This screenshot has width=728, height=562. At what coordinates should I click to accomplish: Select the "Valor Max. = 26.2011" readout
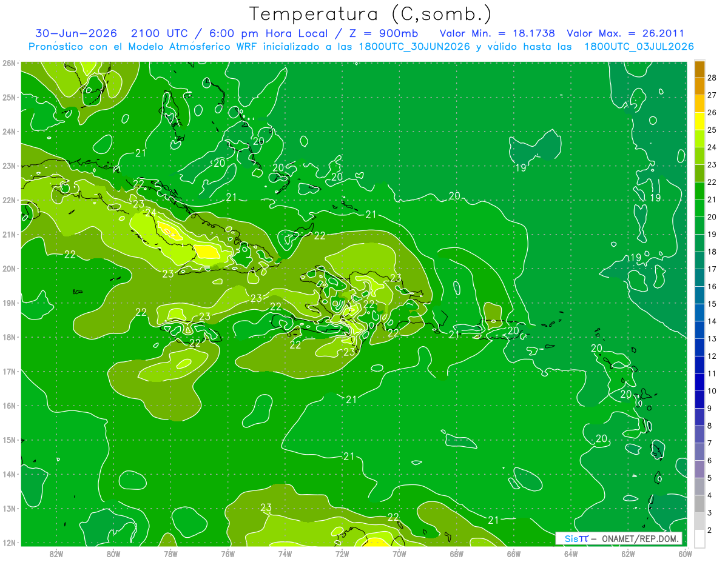[625, 33]
